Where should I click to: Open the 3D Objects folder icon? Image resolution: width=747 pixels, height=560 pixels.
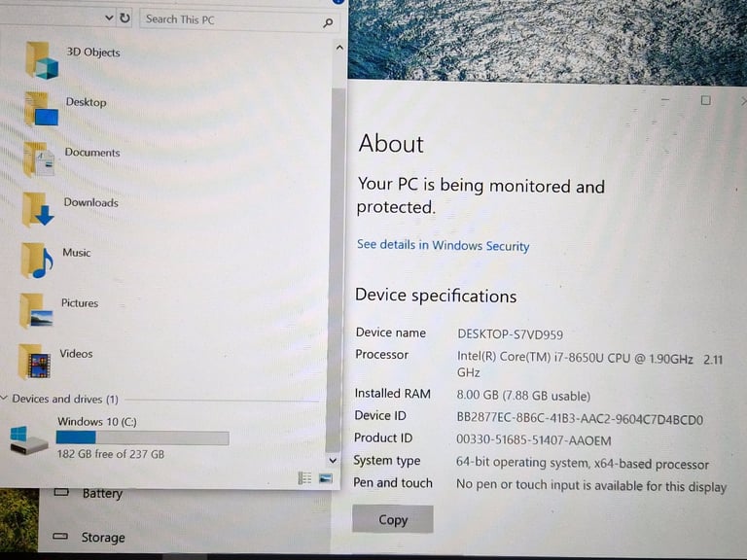pyautogui.click(x=42, y=60)
